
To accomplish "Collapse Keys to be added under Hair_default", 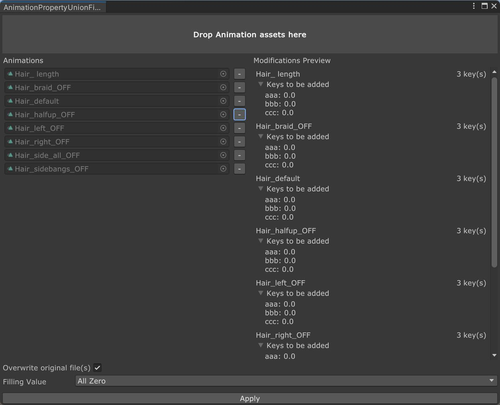I will (x=261, y=189).
